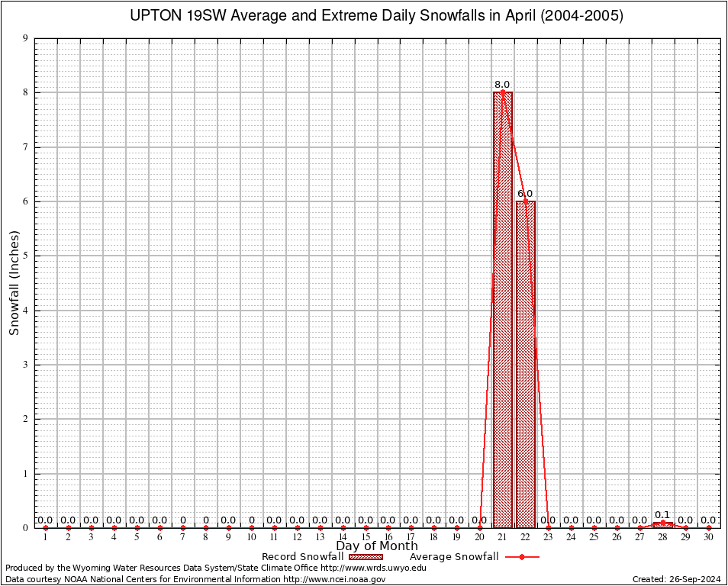Click the 8.0 value label above day 21
Image resolution: width=728 pixels, height=586 pixels.
coord(502,85)
